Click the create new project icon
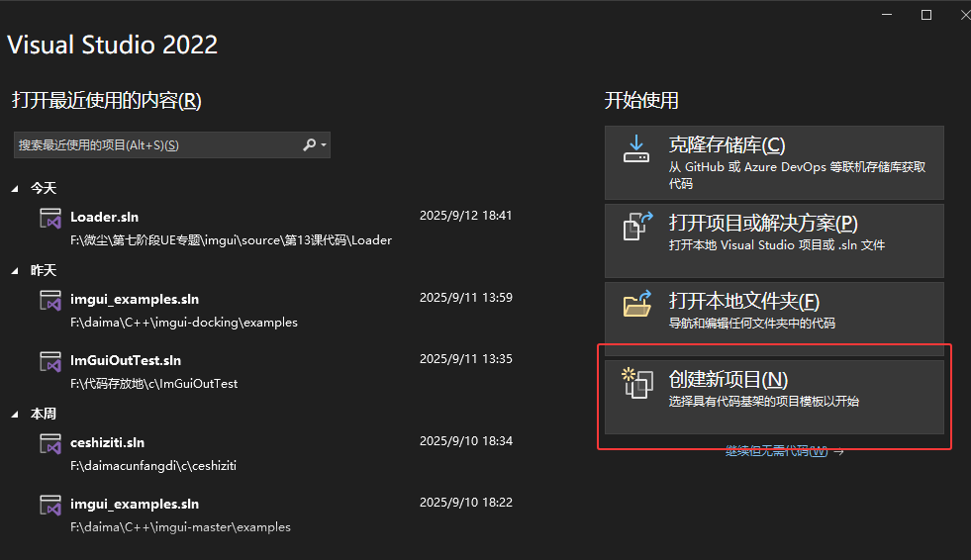Viewport: 971px width, 560px height. (637, 383)
